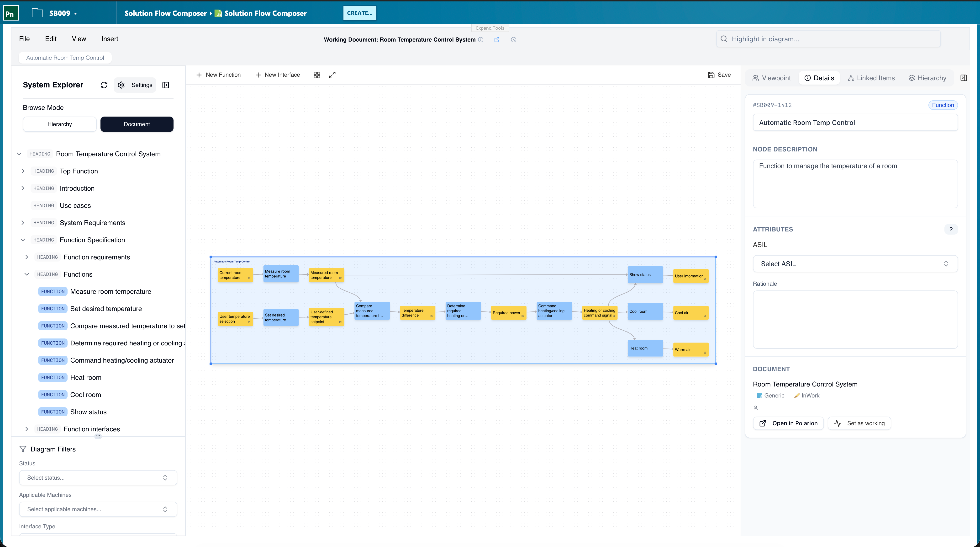980x547 pixels.
Task: Collapse the System Explorer side panel
Action: click(166, 85)
